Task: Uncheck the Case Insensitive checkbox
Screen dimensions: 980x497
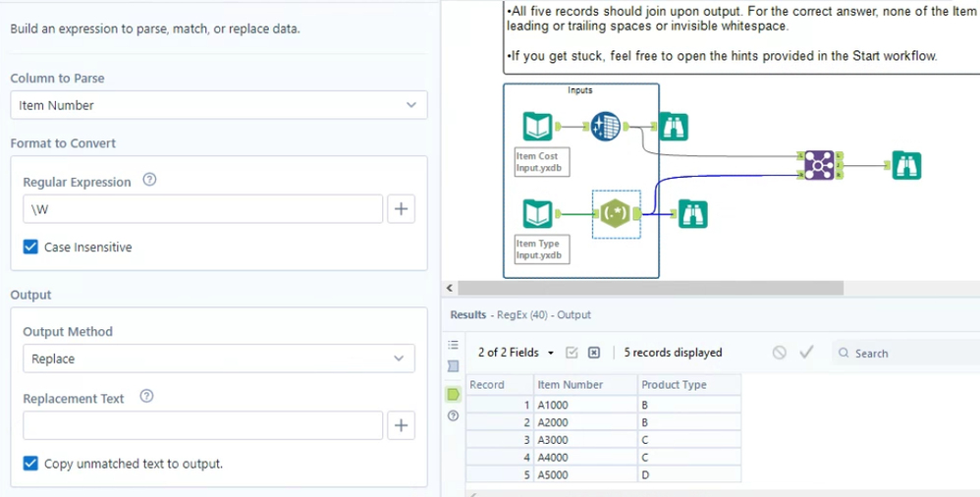Action: (31, 248)
